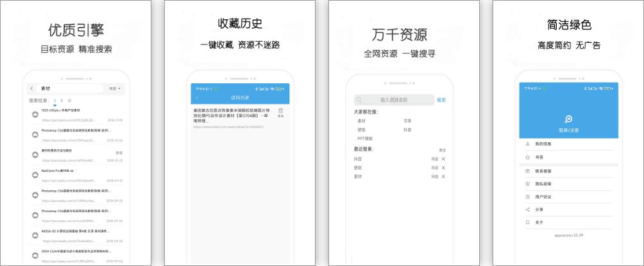The height and width of the screenshot is (266, 644).
Task: Open history entry 潮流复古位图点阵像素
Action: pos(232,116)
